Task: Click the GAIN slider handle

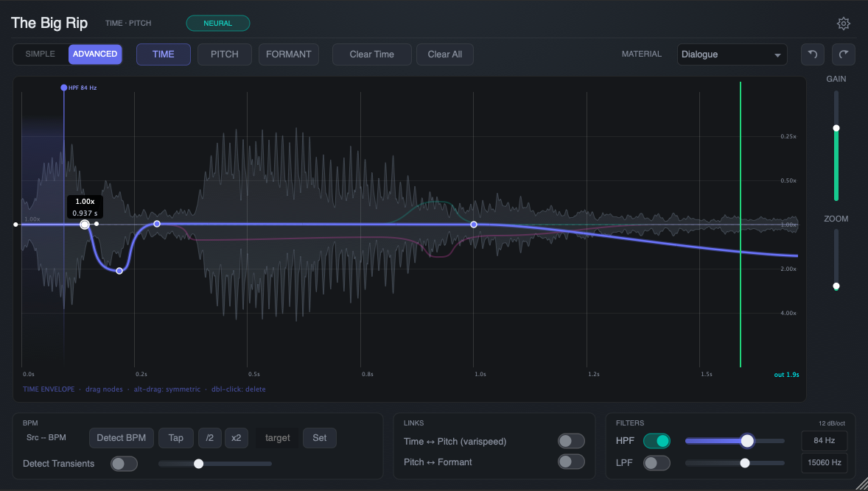Action: pos(836,128)
